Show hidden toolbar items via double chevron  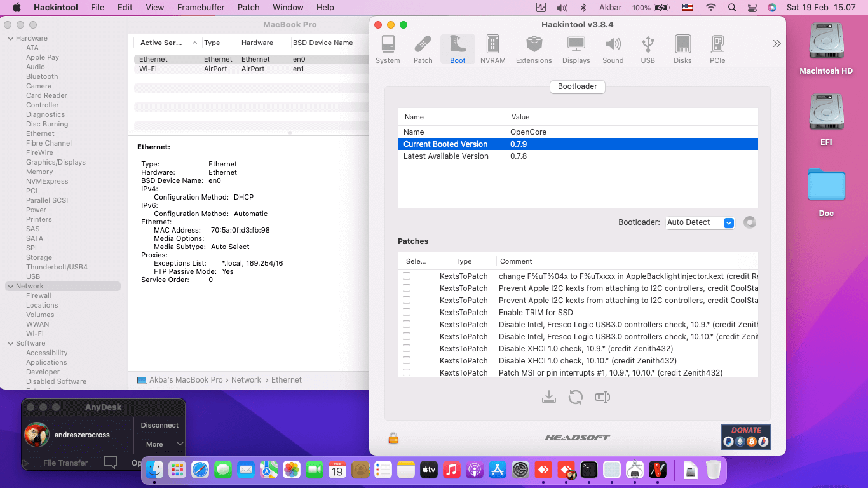point(776,43)
